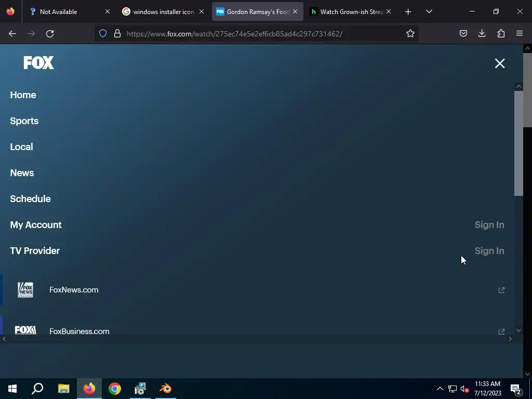Click the Fox News channel logo
Screen dimensions: 532x399
coord(25,290)
